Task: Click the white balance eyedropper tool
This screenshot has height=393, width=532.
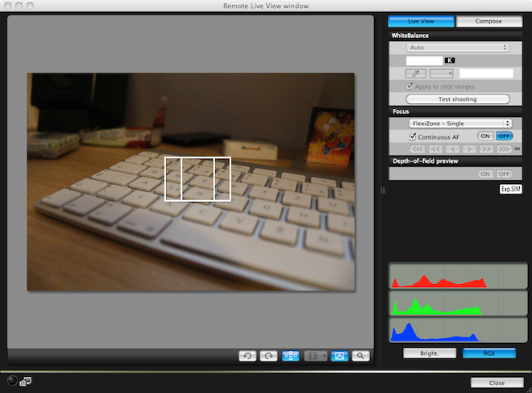Action: tap(416, 73)
